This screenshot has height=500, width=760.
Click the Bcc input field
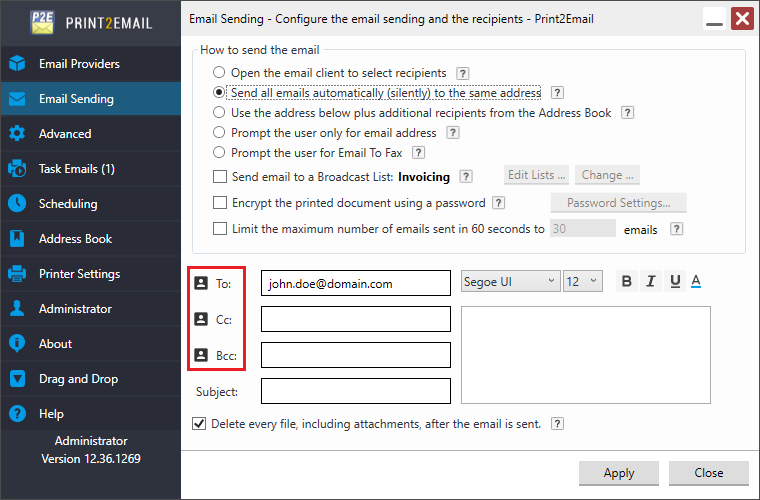[356, 355]
